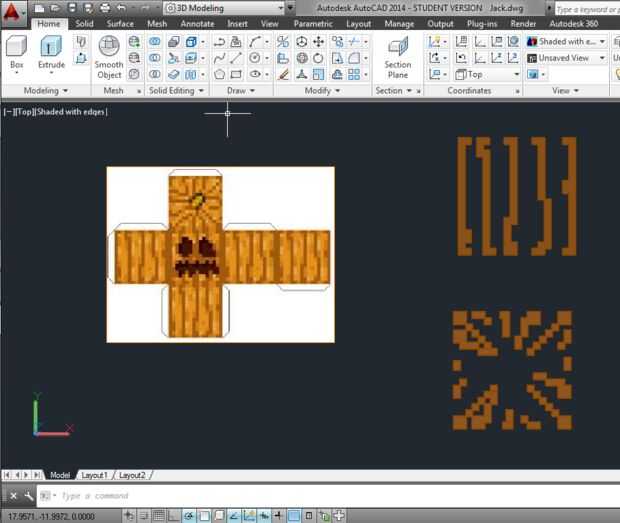Expand the Solid Editing panel

click(176, 91)
